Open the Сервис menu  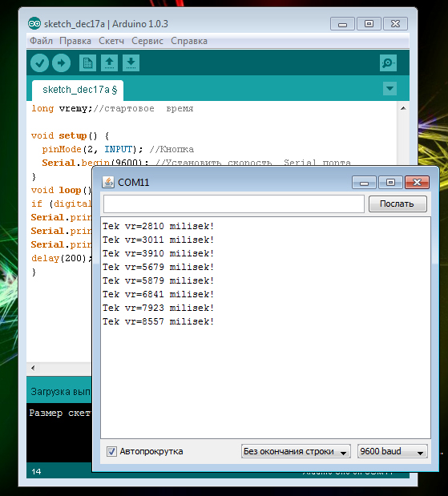147,41
